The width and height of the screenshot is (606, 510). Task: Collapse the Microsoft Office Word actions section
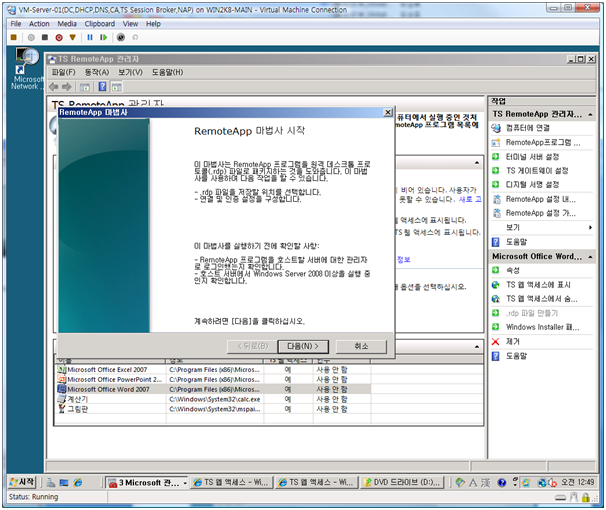[x=590, y=257]
